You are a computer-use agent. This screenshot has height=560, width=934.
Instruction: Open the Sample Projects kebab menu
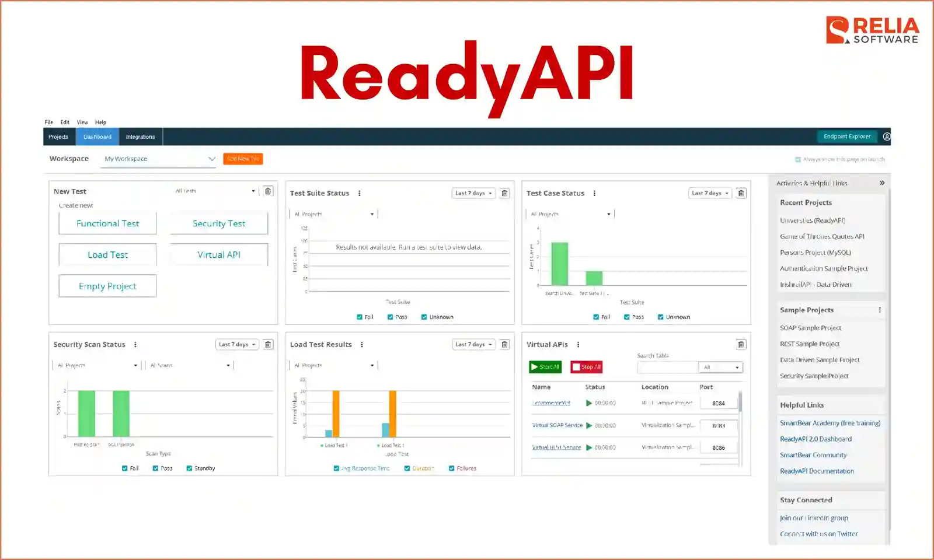(x=880, y=310)
